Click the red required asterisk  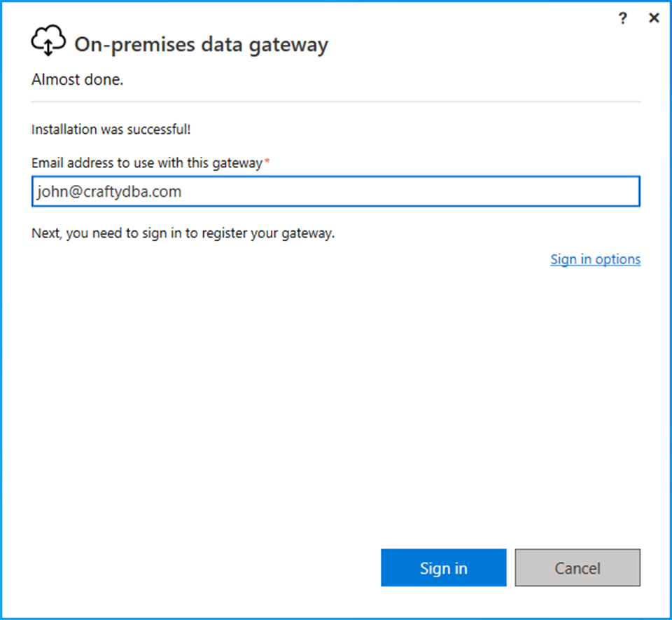pyautogui.click(x=267, y=163)
